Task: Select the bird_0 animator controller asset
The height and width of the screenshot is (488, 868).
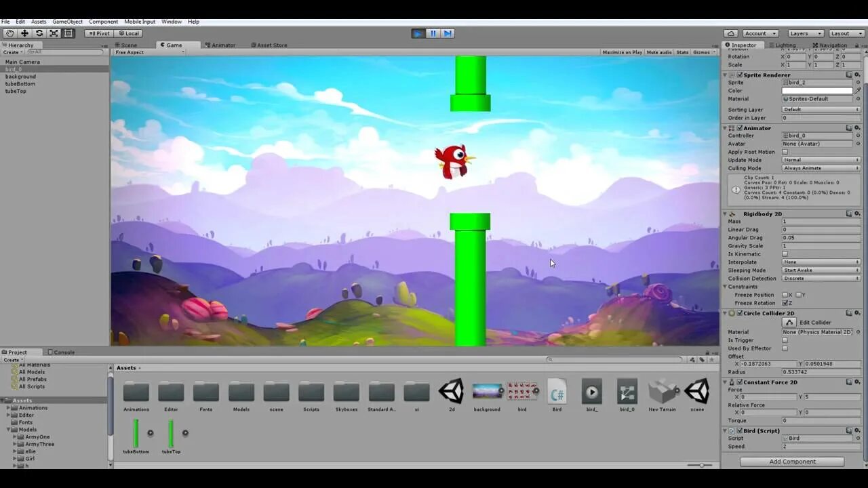Action: (x=627, y=396)
